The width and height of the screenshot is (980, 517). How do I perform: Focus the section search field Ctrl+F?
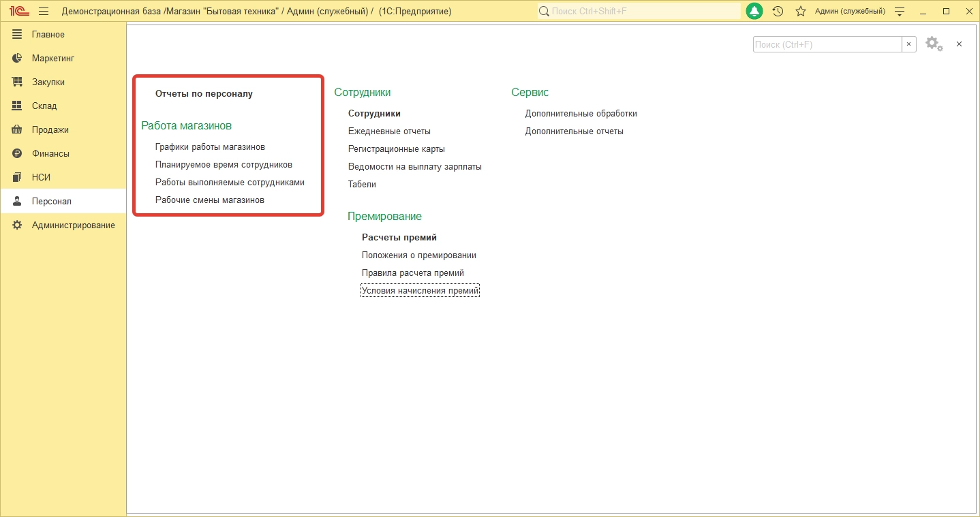(827, 44)
